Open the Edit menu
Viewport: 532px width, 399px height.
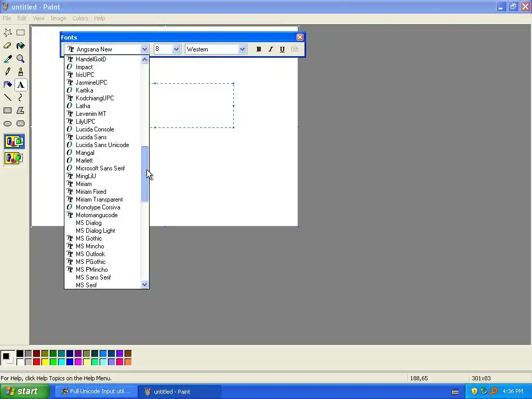click(x=22, y=18)
